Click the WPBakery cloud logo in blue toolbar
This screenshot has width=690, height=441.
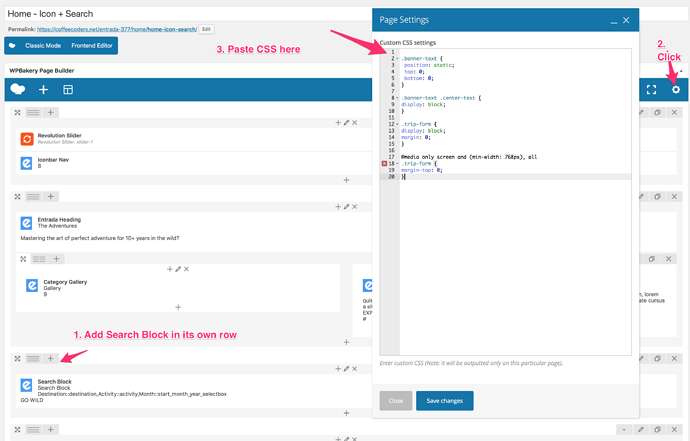pos(18,89)
